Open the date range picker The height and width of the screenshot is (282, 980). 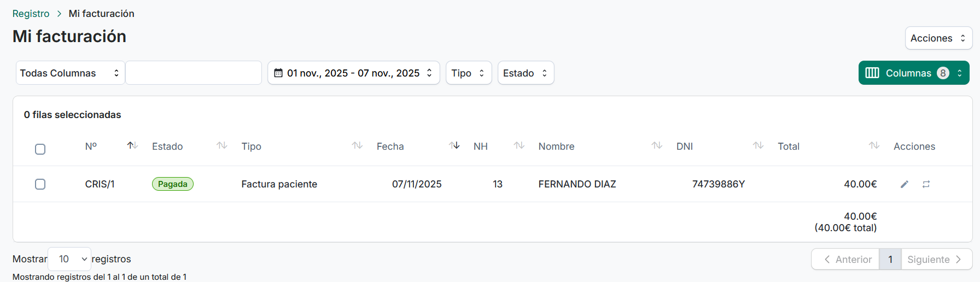[353, 73]
